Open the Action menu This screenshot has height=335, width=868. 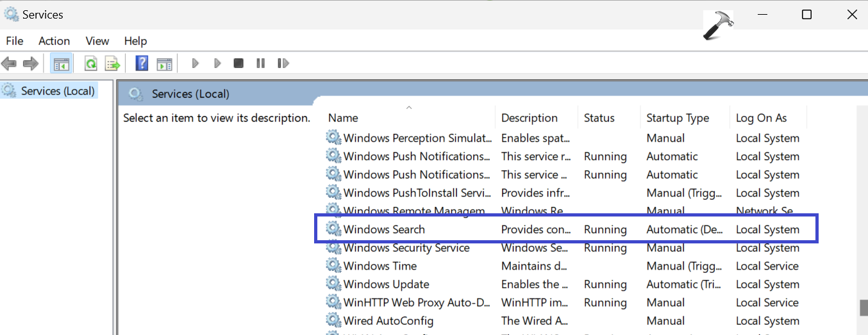click(x=54, y=41)
